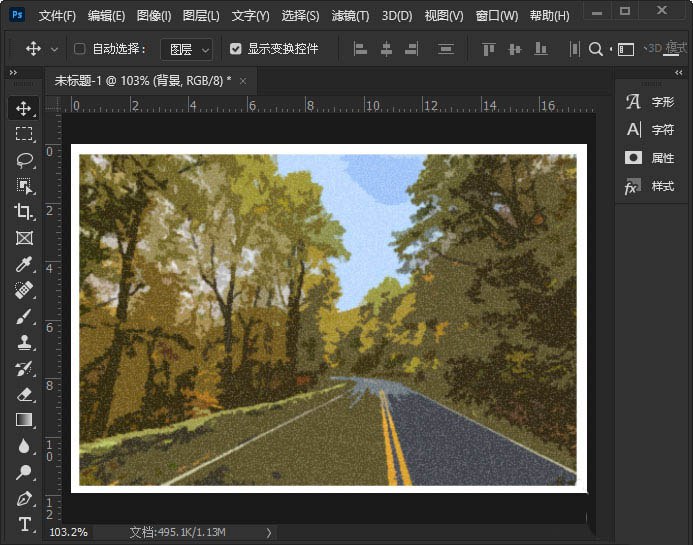
Task: Click the 文档:495.1K/1.13M status text
Action: (178, 532)
